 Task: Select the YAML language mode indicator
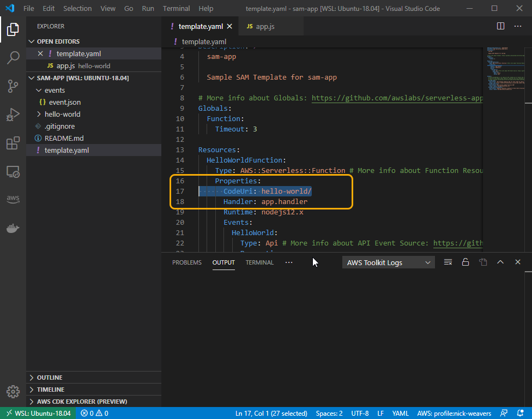[x=400, y=413]
